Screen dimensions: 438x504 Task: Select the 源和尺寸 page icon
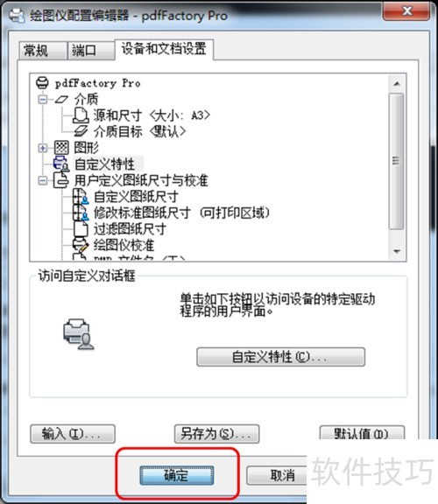(81, 115)
